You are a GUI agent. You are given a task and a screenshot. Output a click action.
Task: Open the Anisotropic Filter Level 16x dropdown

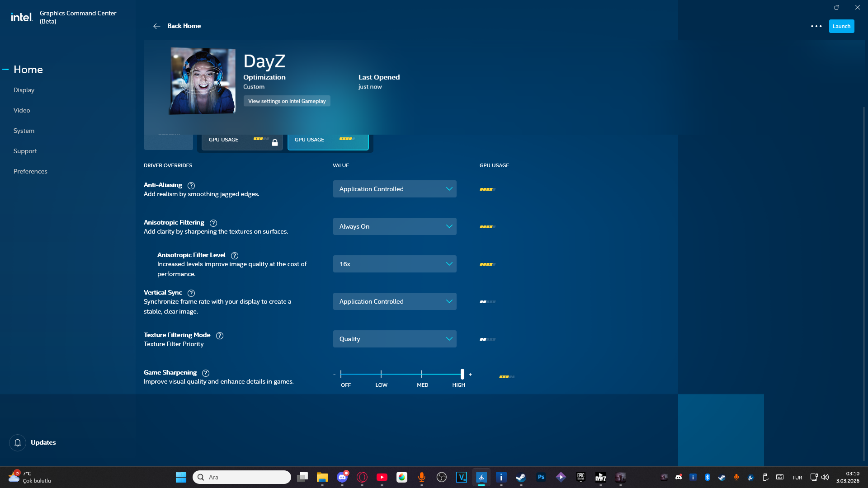pos(395,264)
